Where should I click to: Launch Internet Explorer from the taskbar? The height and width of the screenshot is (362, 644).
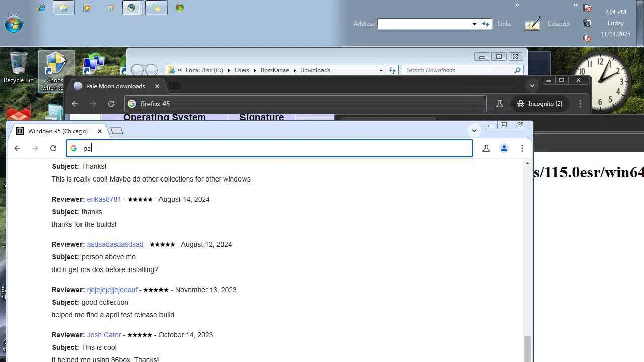(x=41, y=8)
